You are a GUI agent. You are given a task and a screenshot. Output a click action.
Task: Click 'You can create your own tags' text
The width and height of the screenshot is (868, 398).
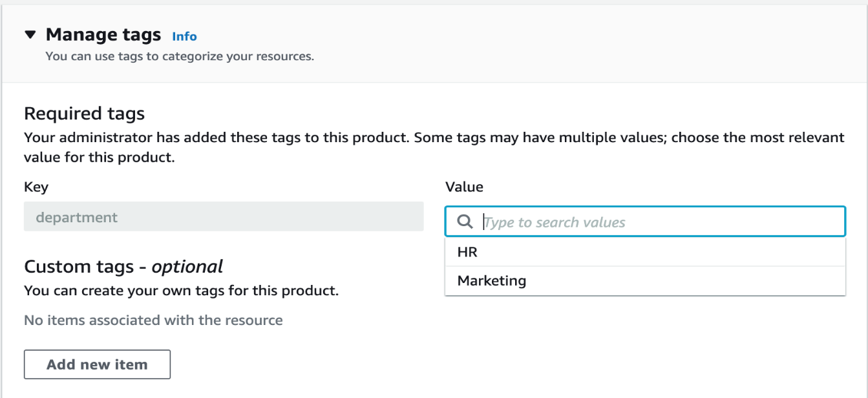181,291
